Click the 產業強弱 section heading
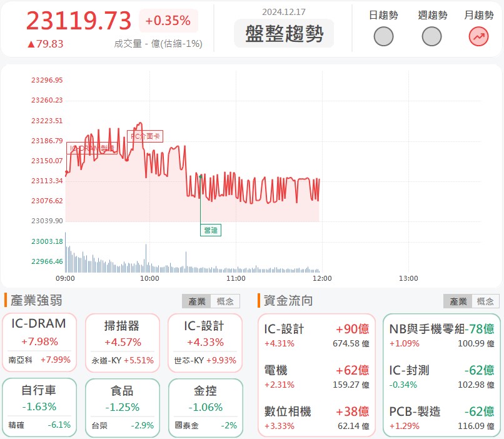This screenshot has width=504, height=439. pyautogui.click(x=36, y=300)
